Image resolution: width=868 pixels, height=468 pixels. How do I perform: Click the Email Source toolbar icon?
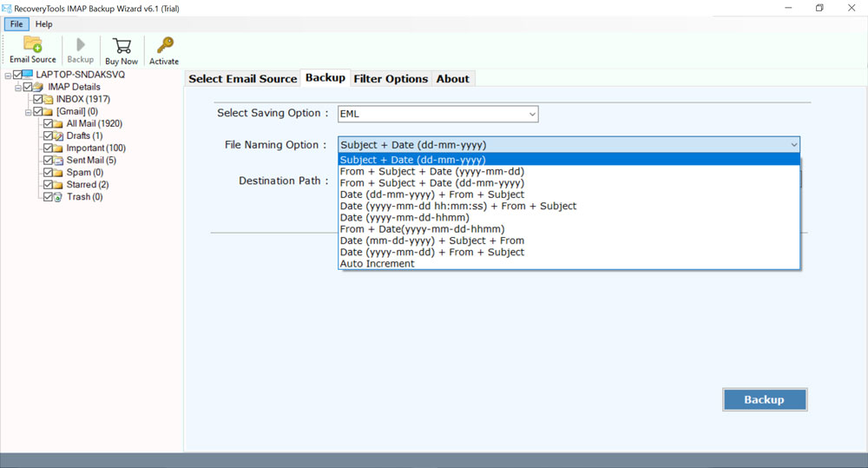click(33, 44)
